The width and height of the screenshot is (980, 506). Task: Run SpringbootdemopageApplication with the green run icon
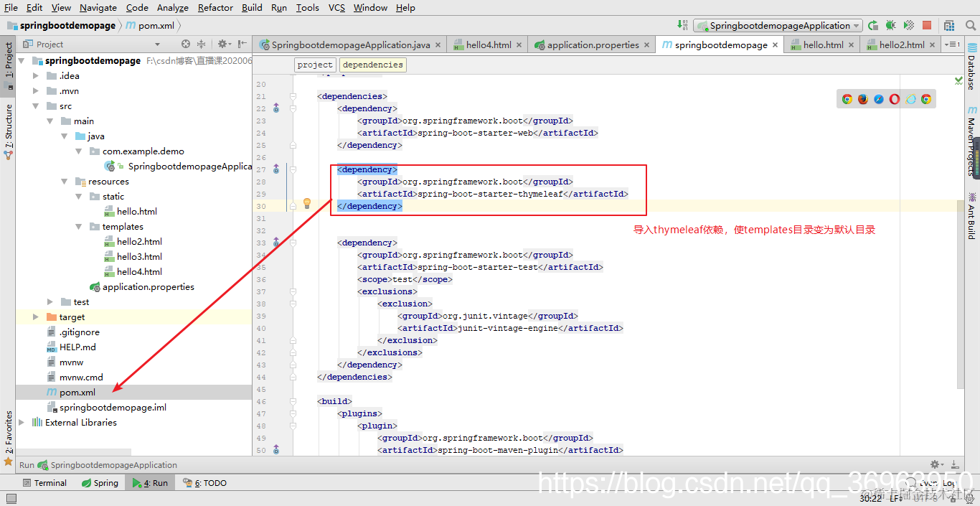pos(873,25)
